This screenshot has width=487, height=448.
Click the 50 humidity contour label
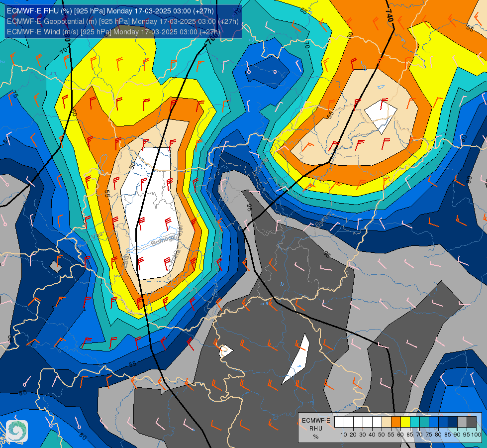click(x=133, y=165)
